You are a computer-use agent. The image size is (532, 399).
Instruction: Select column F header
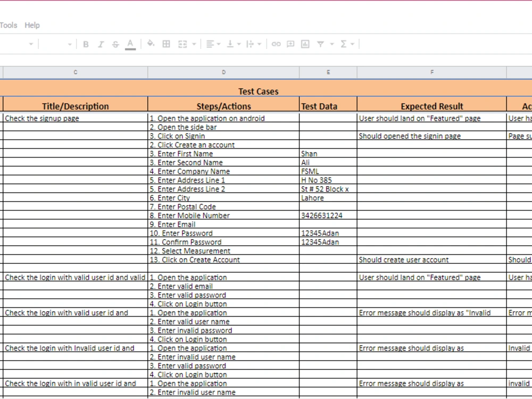pyautogui.click(x=432, y=72)
